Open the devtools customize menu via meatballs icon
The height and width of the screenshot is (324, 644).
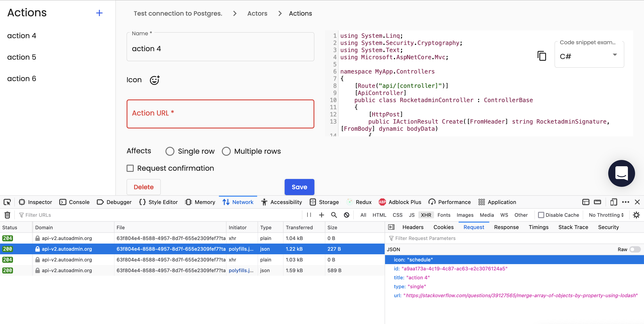[626, 202]
